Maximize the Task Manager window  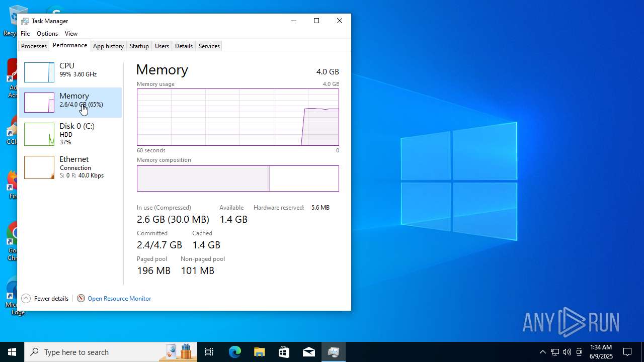(316, 21)
